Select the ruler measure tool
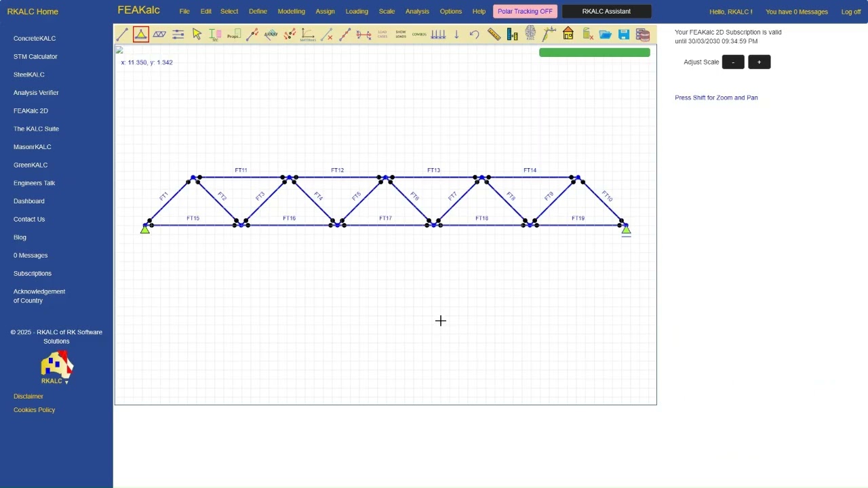Screen dimensions: 868x488 click(x=494, y=34)
